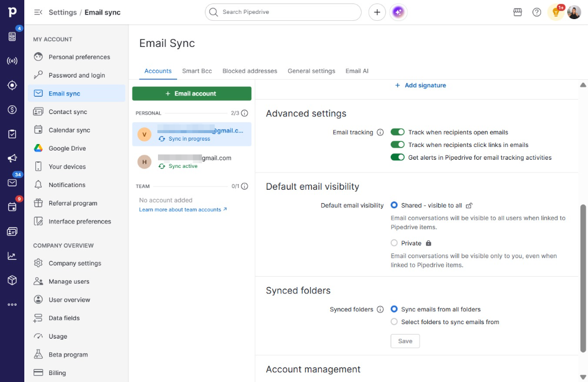
Task: Choose Select folders to sync emails from
Action: [x=394, y=322]
